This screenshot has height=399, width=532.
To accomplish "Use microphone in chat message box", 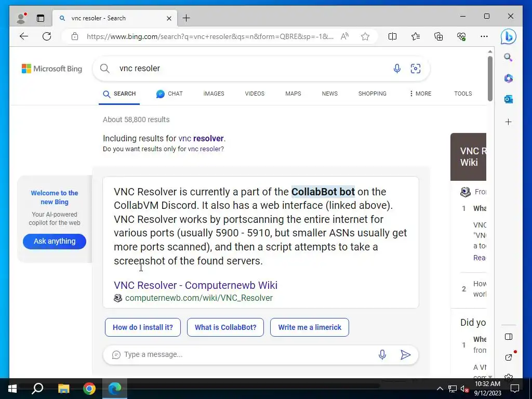I will (382, 354).
